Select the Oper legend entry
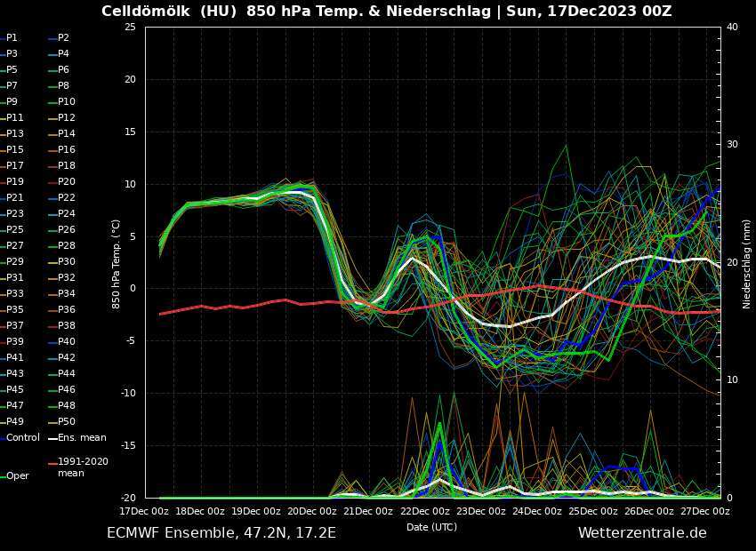The height and width of the screenshot is (551, 756). [18, 476]
